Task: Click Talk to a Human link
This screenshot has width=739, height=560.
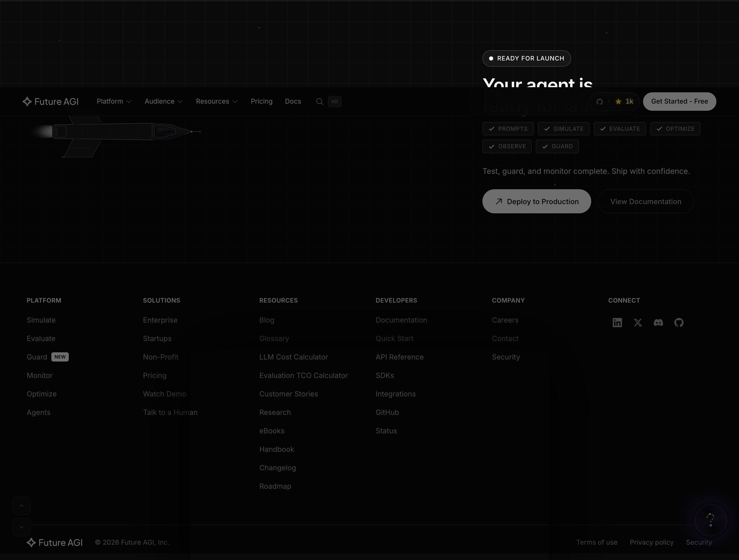Action: click(170, 412)
